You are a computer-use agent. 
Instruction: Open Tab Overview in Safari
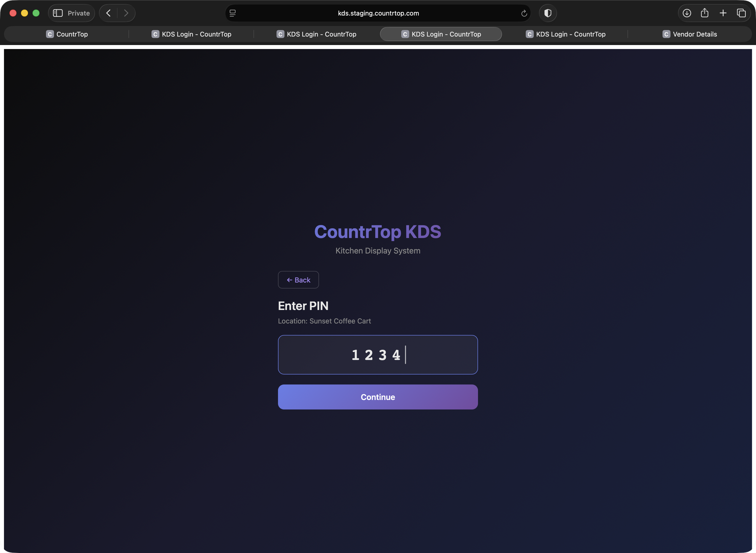tap(741, 13)
